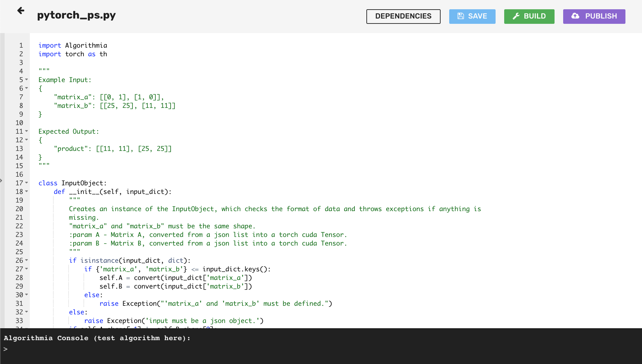Click the DEPENDENCIES button
The image size is (642, 364).
(403, 16)
